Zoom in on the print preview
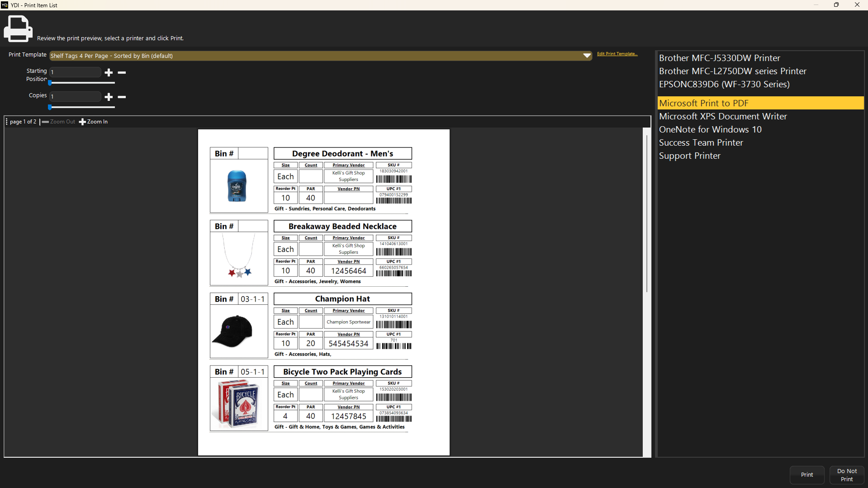The image size is (868, 488). coord(94,122)
